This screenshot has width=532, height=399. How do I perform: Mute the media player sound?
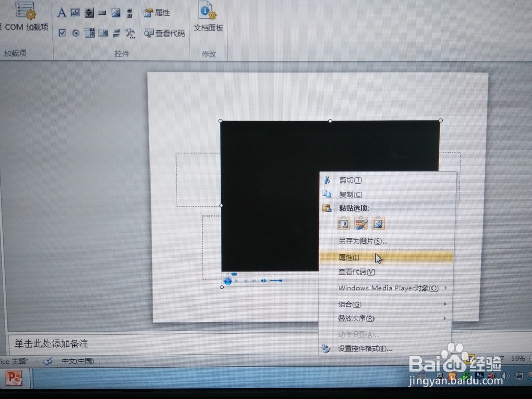pos(263,281)
